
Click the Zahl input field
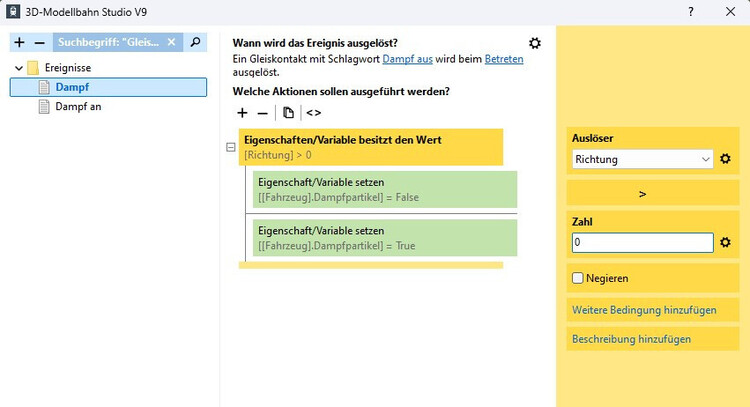tap(643, 242)
